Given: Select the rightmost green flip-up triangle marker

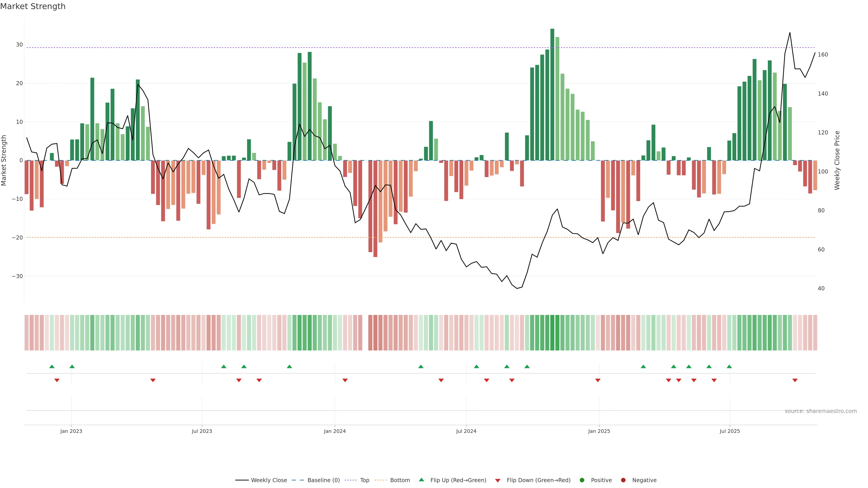Looking at the screenshot, I should click(x=729, y=366).
